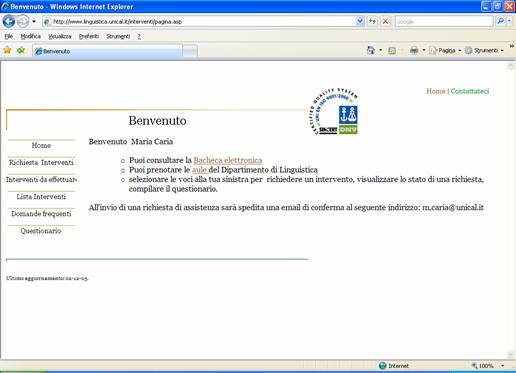This screenshot has width=516, height=373.
Task: Click the Contattateci link
Action: [470, 91]
